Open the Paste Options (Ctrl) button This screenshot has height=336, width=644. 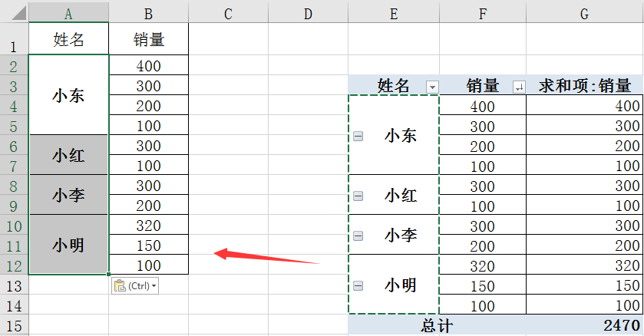[135, 286]
